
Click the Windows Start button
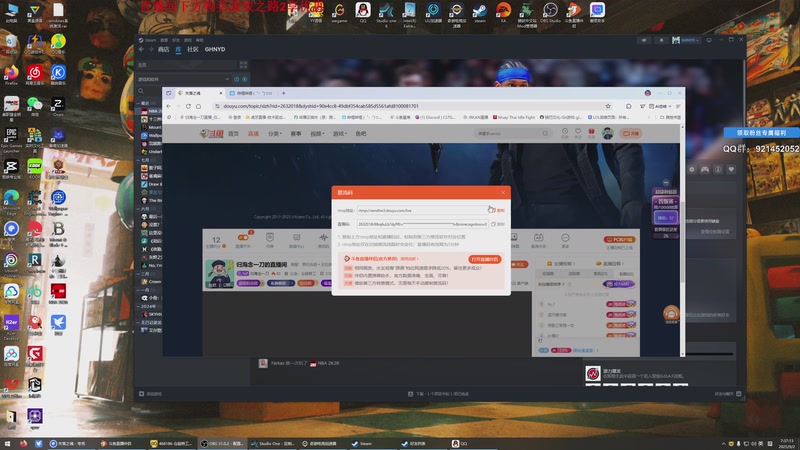[7, 443]
